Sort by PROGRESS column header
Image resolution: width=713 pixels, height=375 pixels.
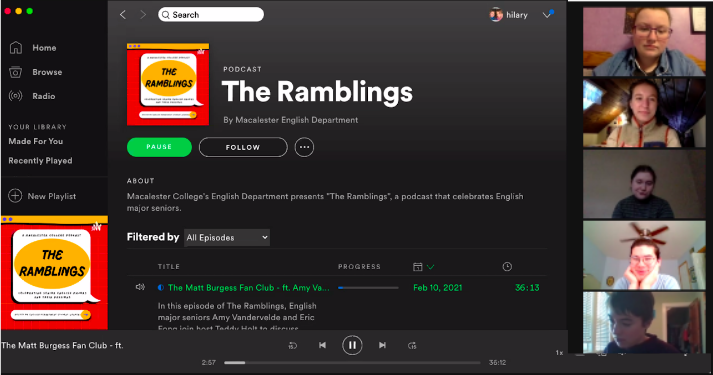click(x=359, y=267)
